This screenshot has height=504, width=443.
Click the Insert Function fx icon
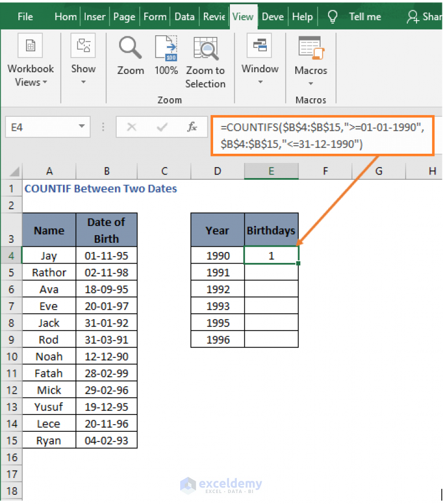pos(192,127)
